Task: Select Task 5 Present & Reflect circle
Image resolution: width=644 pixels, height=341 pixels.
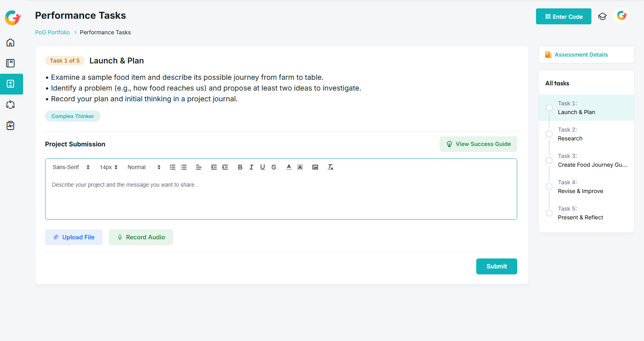Action: click(x=549, y=213)
